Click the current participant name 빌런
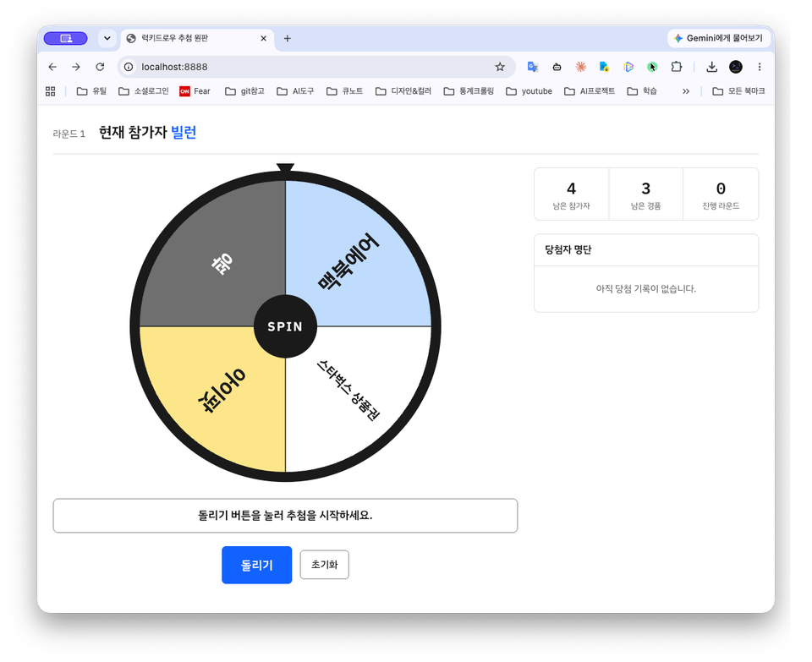This screenshot has height=662, width=812. [184, 133]
